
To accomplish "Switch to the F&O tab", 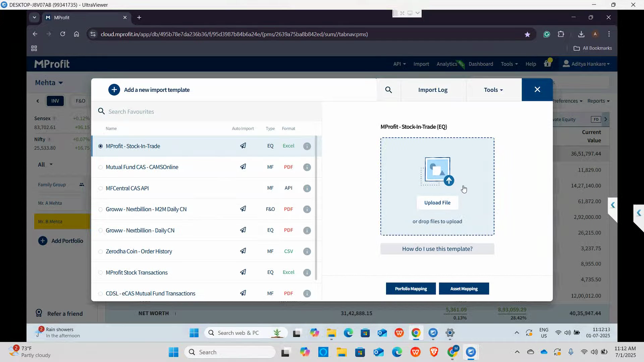I will coord(80,101).
